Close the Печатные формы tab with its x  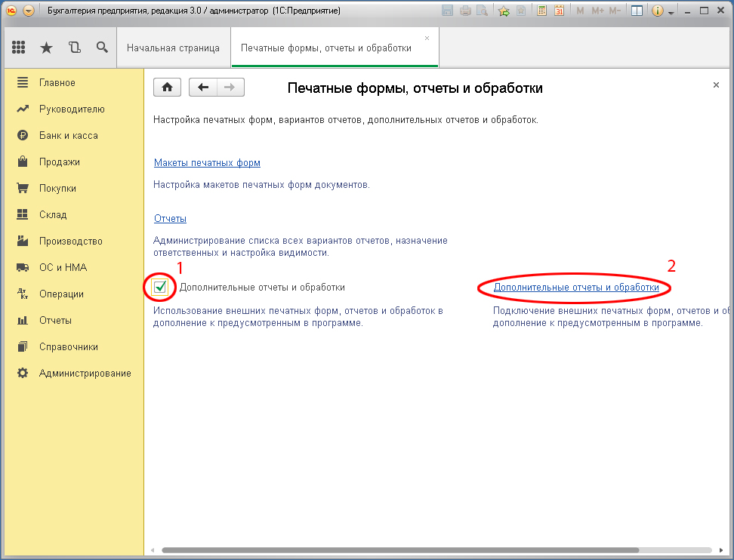pos(427,38)
